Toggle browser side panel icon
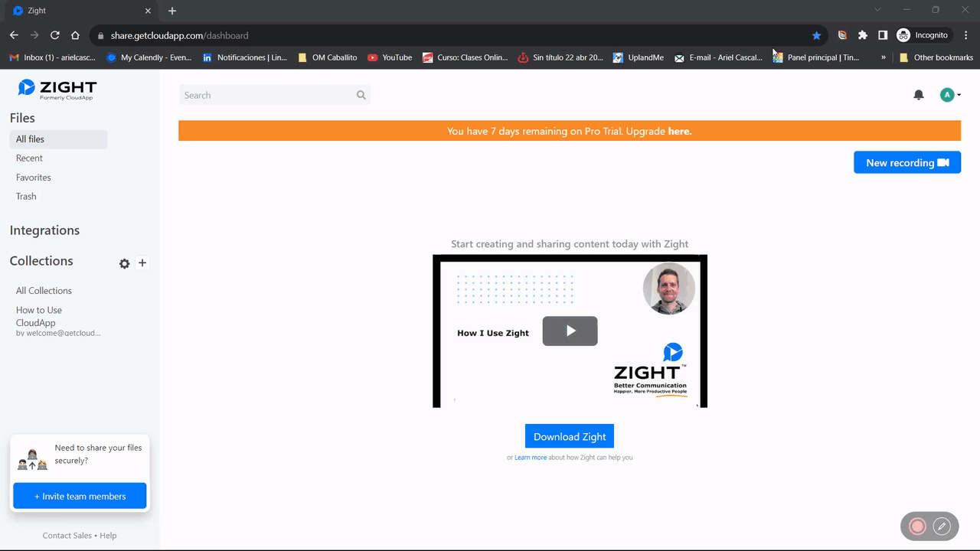The height and width of the screenshot is (551, 980). (883, 35)
